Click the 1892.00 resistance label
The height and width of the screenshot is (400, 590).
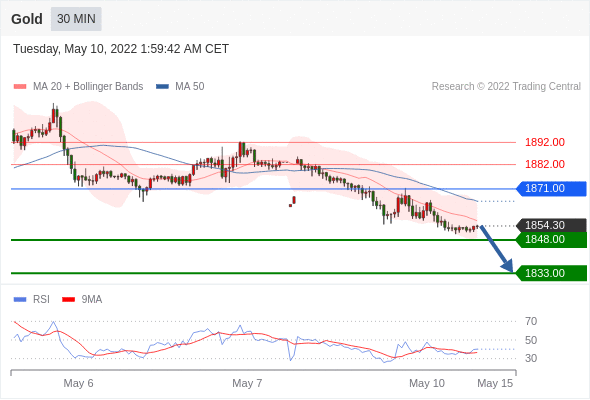[545, 142]
